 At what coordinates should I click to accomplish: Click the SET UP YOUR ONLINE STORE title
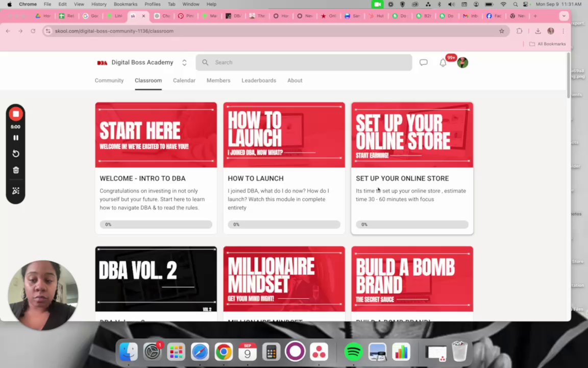point(402,178)
